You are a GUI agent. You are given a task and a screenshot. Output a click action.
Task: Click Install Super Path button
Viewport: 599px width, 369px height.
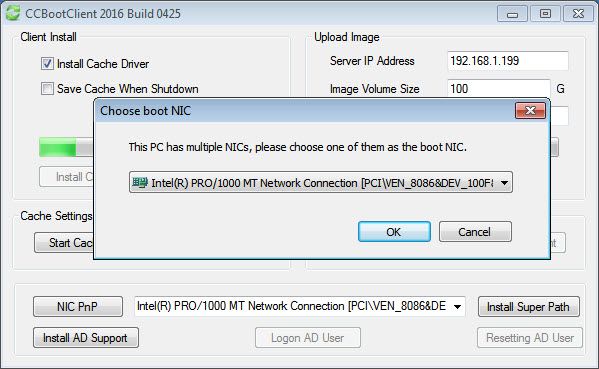click(x=529, y=306)
